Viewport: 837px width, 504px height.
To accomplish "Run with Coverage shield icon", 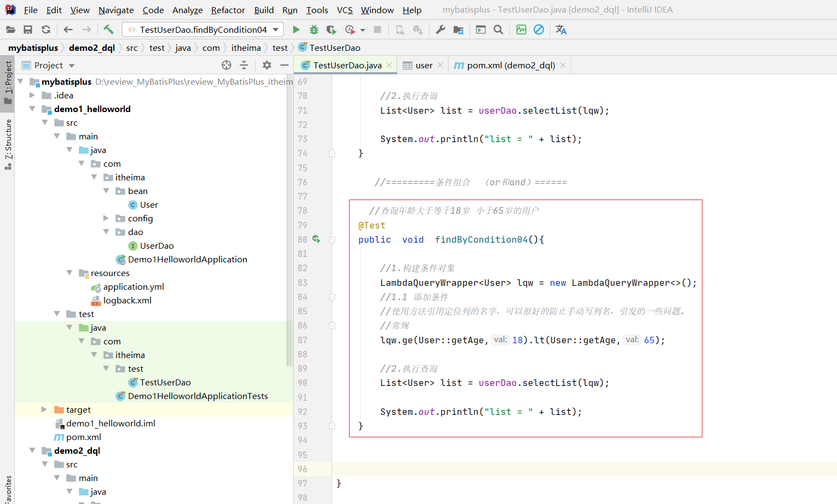I will tap(331, 30).
